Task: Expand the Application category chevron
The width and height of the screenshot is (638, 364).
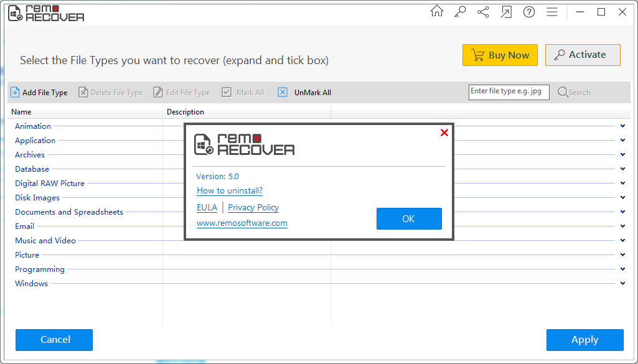Action: [622, 141]
